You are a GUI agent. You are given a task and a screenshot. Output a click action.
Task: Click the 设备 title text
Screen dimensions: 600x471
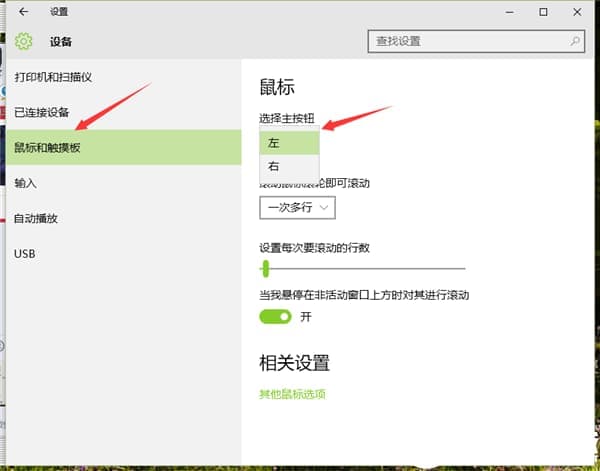[61, 41]
